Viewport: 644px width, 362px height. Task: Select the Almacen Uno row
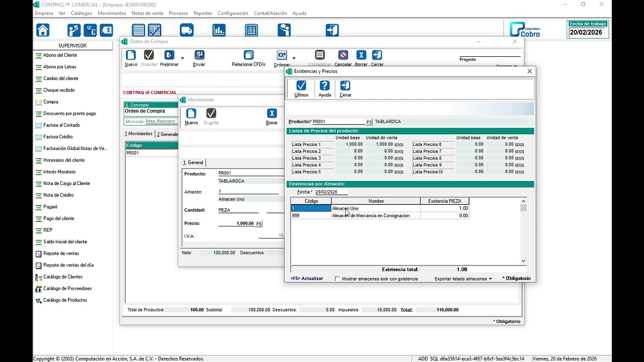pos(380,208)
